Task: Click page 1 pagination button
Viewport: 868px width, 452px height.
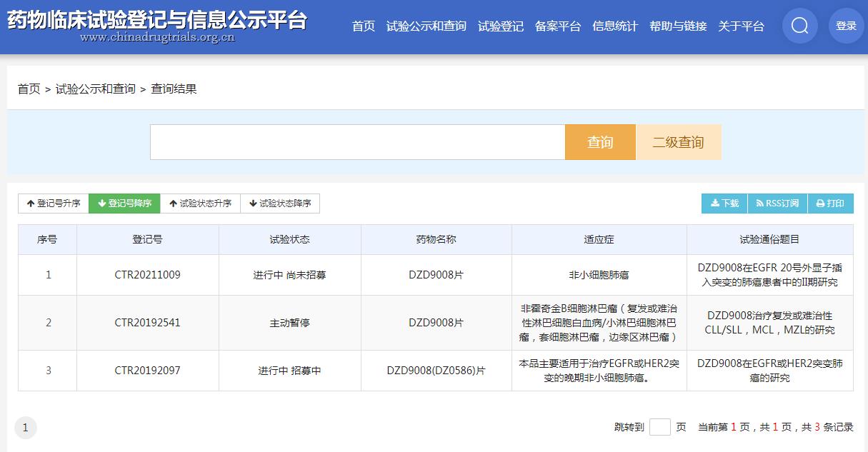Action: pyautogui.click(x=26, y=428)
